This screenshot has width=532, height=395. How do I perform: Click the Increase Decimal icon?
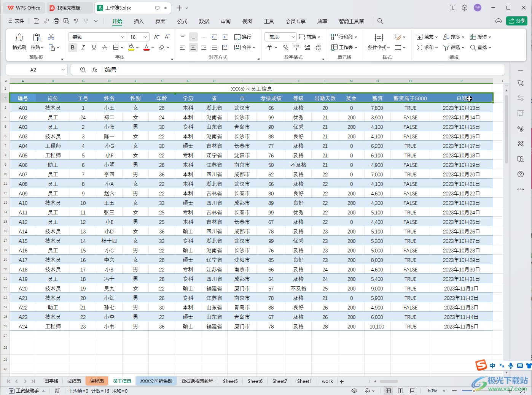(307, 48)
